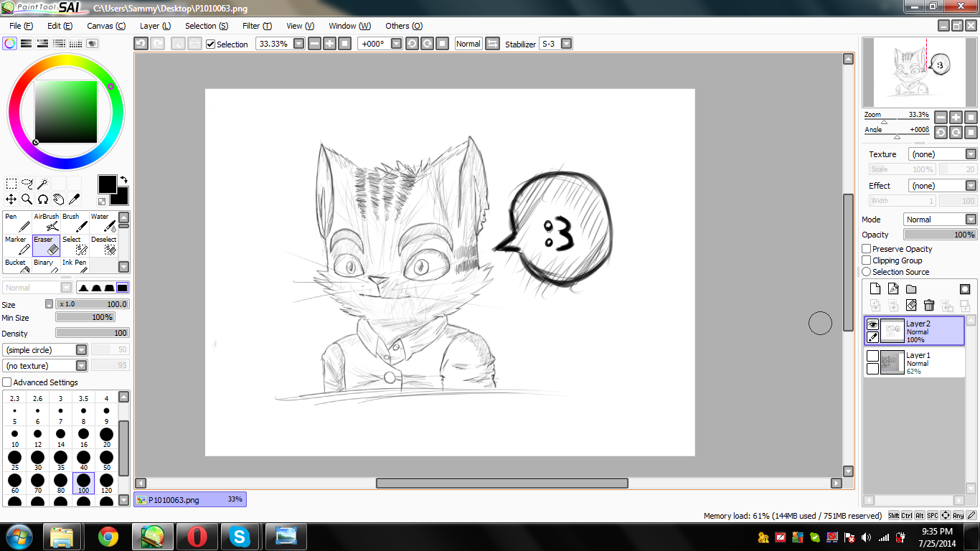Open the Texture dropdown
Screen dimensions: 980x551
point(971,154)
